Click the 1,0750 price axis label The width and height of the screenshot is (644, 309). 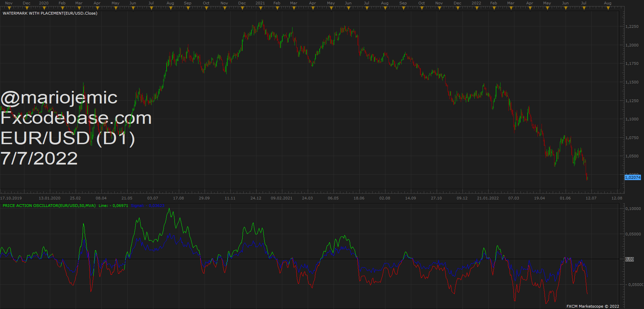(x=632, y=138)
